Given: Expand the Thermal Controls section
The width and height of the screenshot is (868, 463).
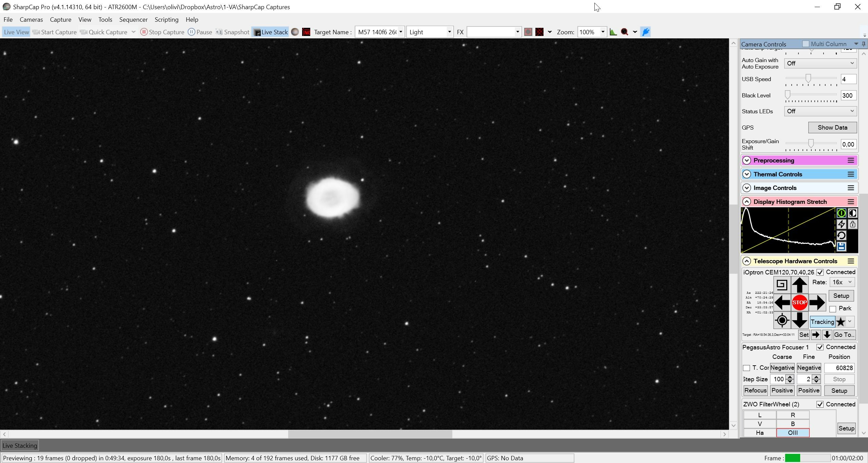Looking at the screenshot, I should 747,174.
